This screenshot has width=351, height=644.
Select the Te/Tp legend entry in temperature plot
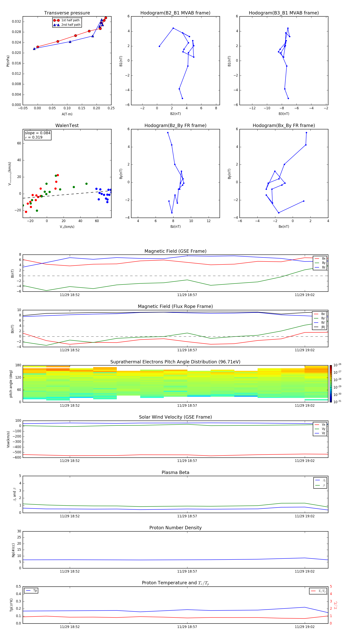(x=318, y=591)
